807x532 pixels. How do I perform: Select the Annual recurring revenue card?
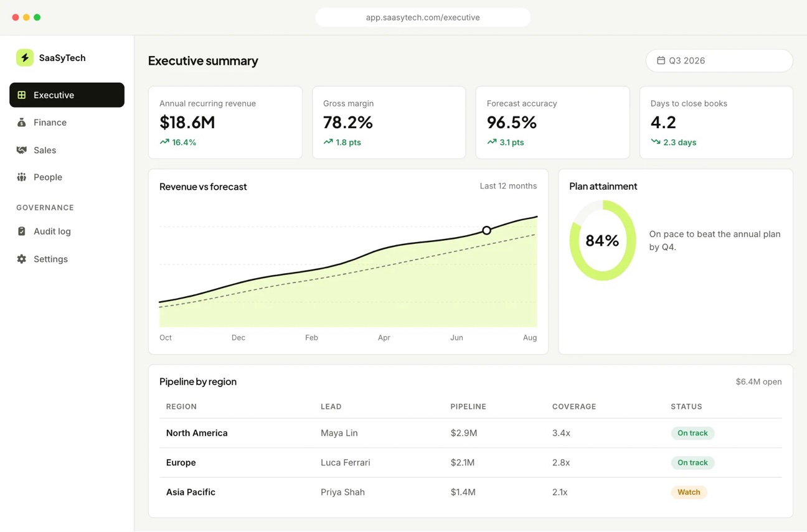coord(225,123)
